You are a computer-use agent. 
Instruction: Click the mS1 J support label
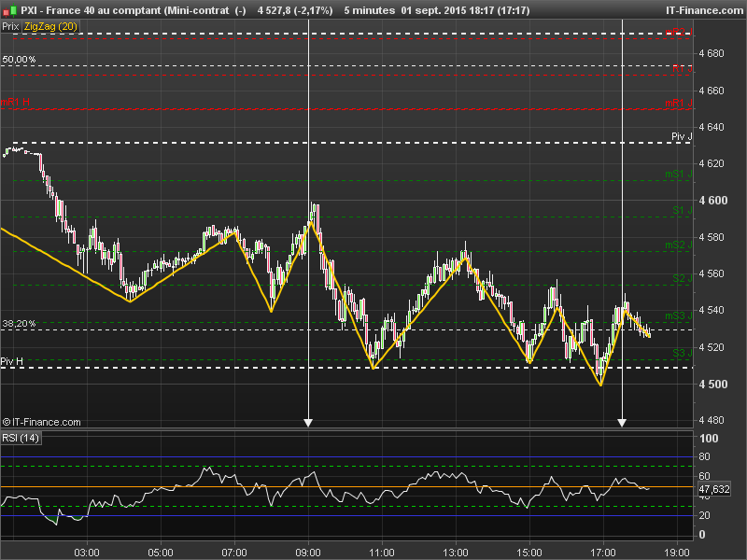point(679,175)
